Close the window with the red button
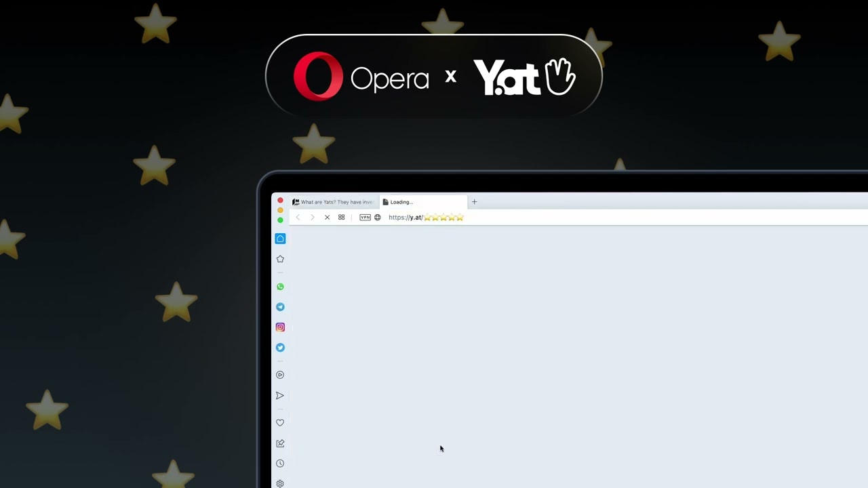 click(280, 201)
